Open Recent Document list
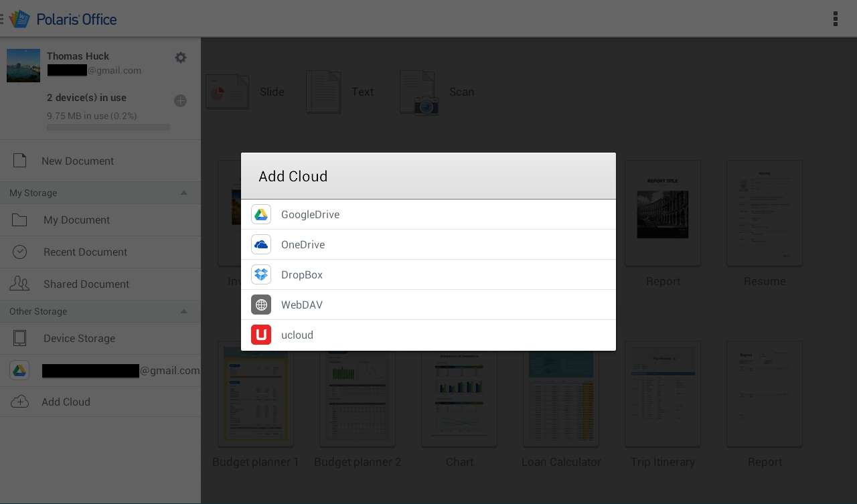 click(x=100, y=252)
